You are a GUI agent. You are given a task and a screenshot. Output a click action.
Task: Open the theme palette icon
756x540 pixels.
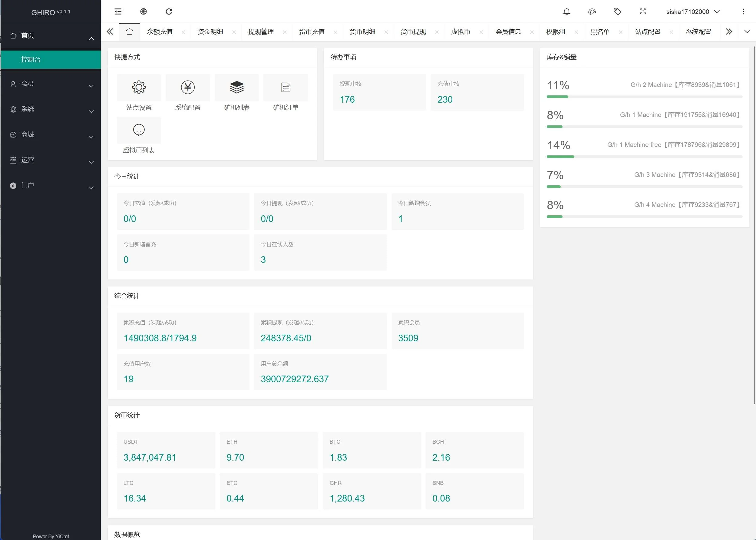592,12
